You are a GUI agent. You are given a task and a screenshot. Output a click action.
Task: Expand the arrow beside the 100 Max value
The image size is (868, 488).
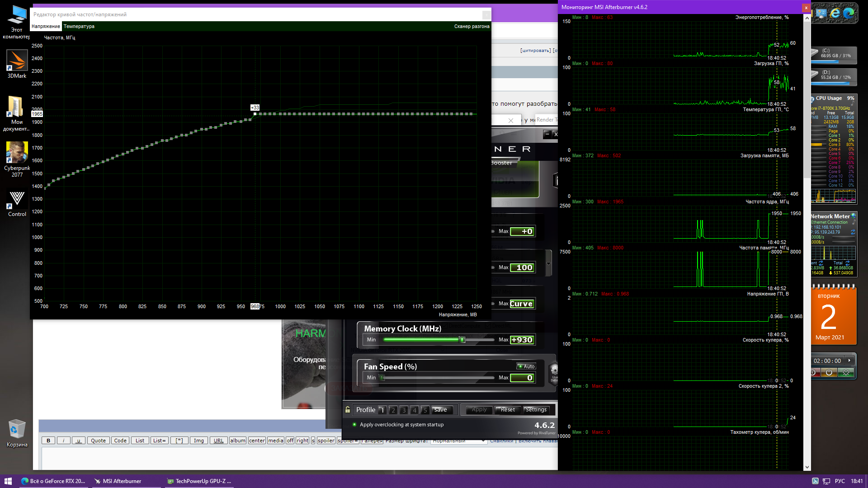coord(548,263)
